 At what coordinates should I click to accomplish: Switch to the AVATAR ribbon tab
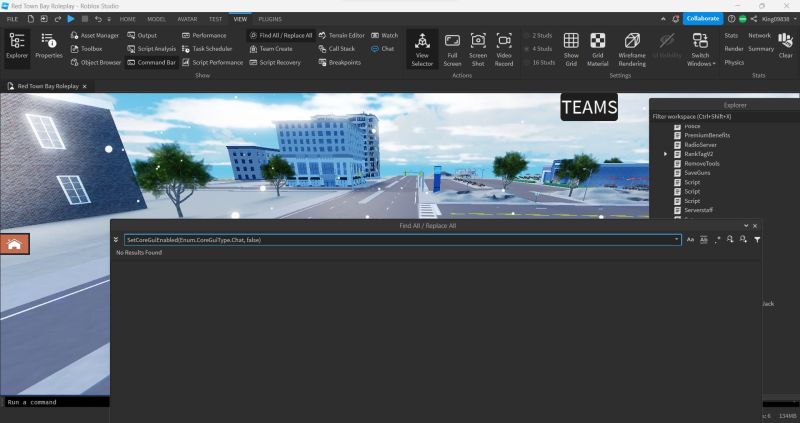[x=187, y=19]
